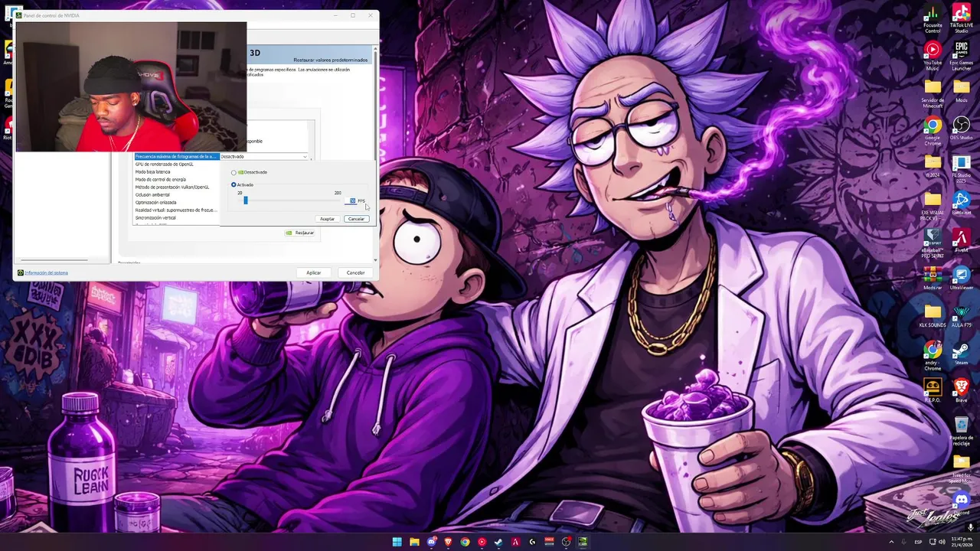Open Chrome from the taskbar
The height and width of the screenshot is (551, 980).
point(465,542)
